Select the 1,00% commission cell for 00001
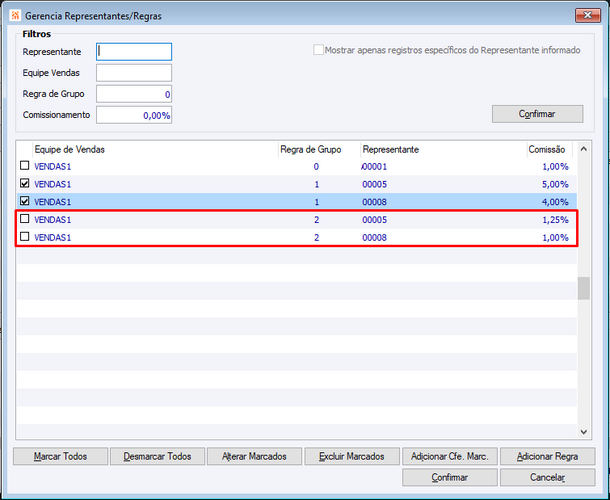This screenshot has height=500, width=610. click(555, 167)
